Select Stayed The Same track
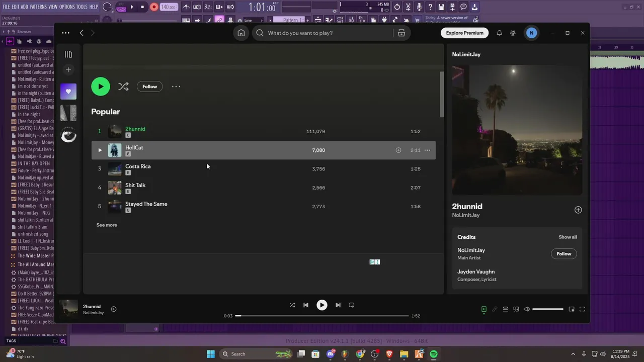This screenshot has width=644, height=362. point(263,206)
